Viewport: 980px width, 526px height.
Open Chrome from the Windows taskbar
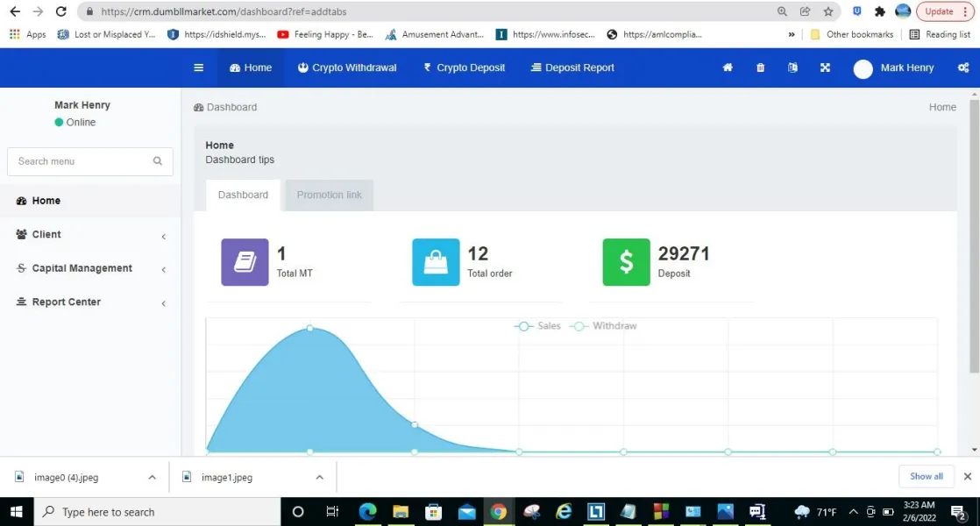[x=499, y=512]
